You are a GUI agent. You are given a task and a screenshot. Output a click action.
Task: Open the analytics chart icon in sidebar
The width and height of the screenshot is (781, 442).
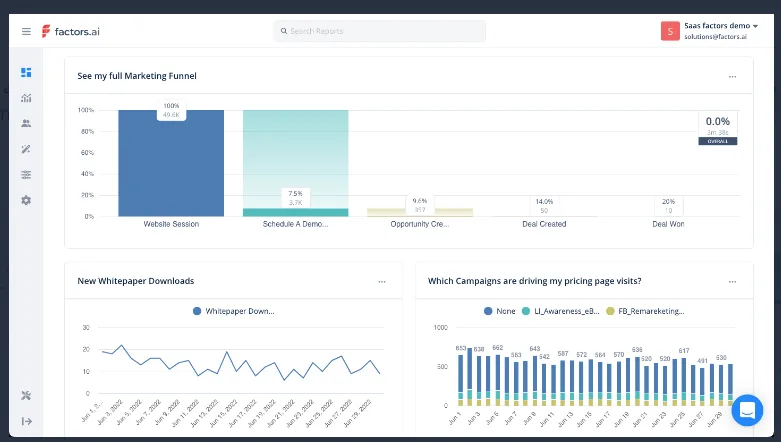[26, 98]
